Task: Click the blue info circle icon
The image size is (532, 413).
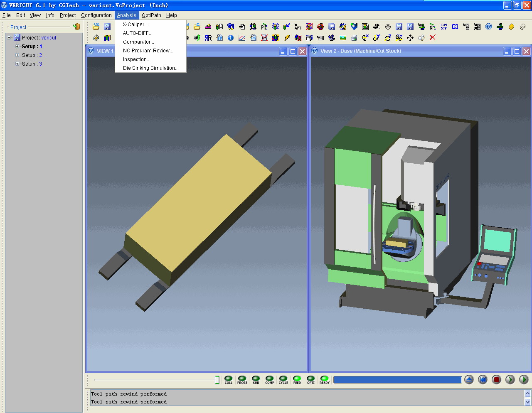Action: pyautogui.click(x=231, y=38)
